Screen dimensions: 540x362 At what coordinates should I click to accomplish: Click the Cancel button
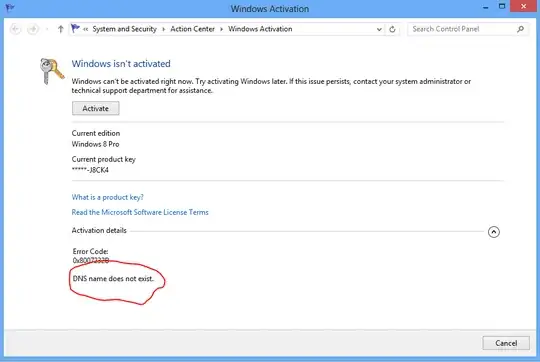pos(506,343)
